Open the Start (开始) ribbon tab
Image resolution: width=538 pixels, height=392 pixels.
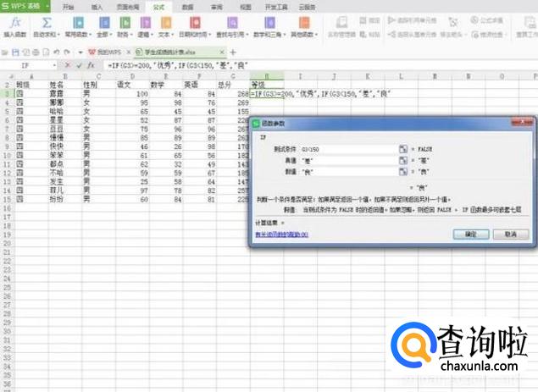pyautogui.click(x=69, y=7)
